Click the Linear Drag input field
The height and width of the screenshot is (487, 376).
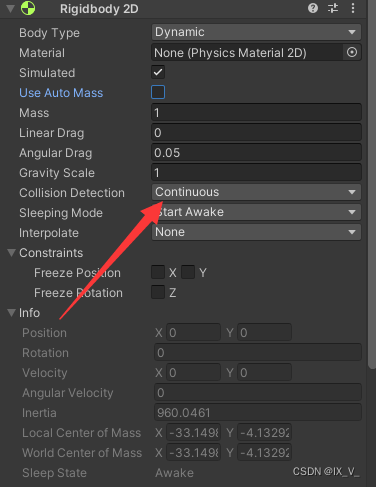click(x=256, y=133)
